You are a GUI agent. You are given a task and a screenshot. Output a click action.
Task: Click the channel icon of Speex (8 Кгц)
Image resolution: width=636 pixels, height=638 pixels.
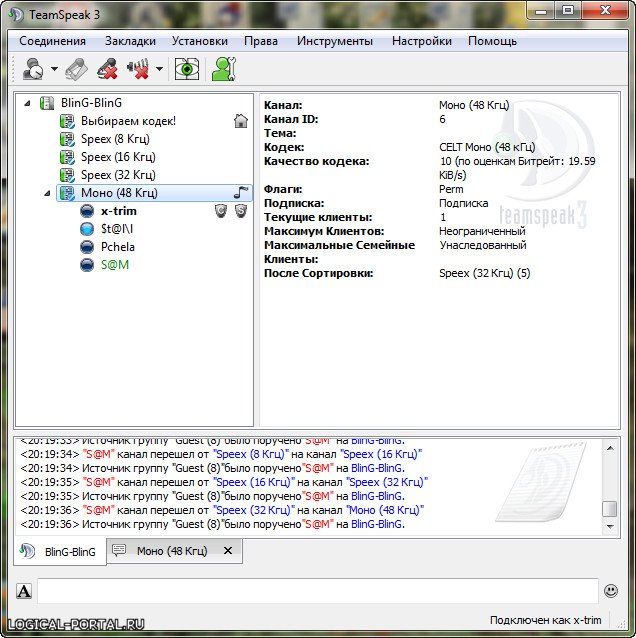click(67, 139)
